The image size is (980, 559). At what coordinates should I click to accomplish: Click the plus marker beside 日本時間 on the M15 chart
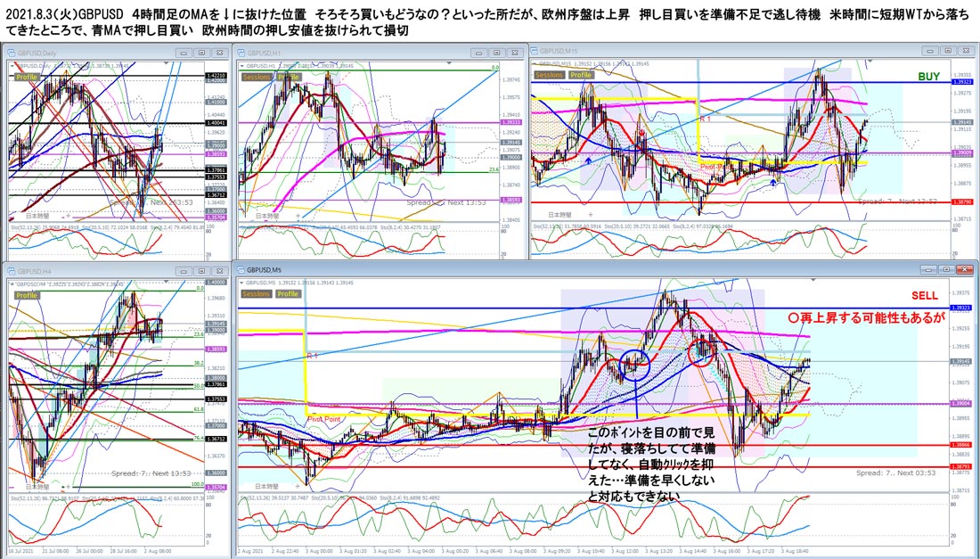pos(592,215)
